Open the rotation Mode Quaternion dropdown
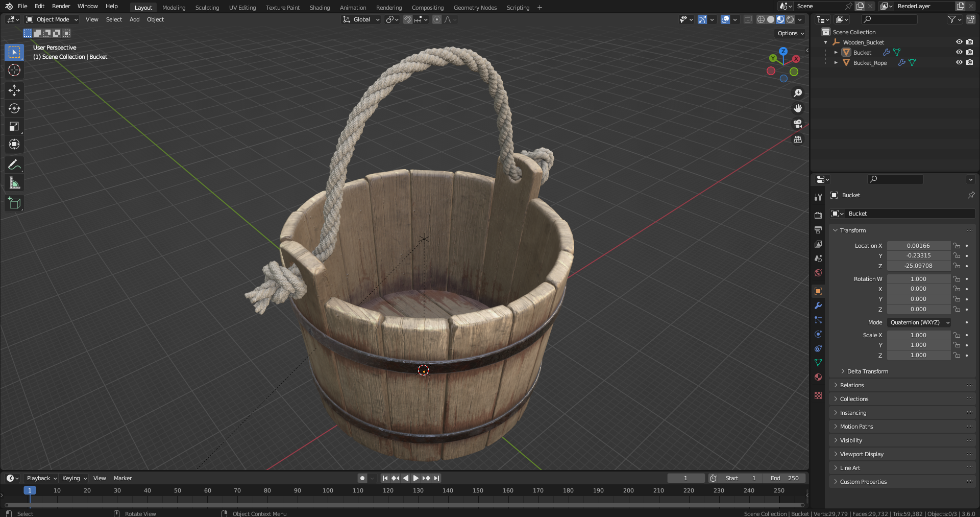Image resolution: width=980 pixels, height=517 pixels. pos(919,322)
